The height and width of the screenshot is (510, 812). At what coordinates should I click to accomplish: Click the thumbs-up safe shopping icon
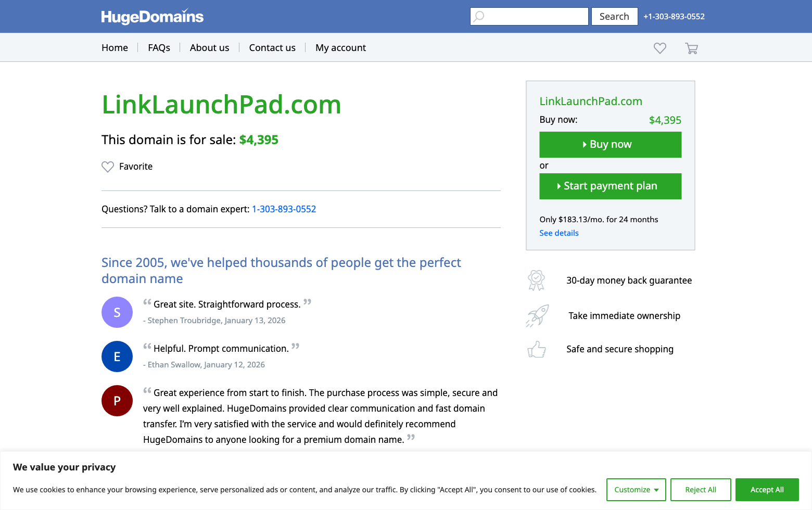(x=537, y=349)
